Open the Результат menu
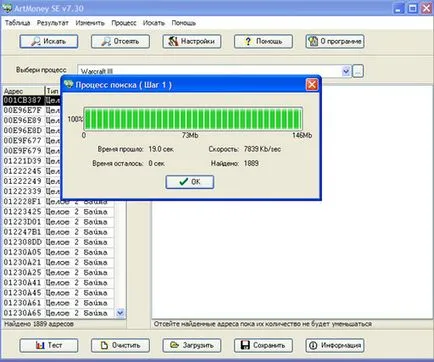434x362 pixels. click(52, 23)
